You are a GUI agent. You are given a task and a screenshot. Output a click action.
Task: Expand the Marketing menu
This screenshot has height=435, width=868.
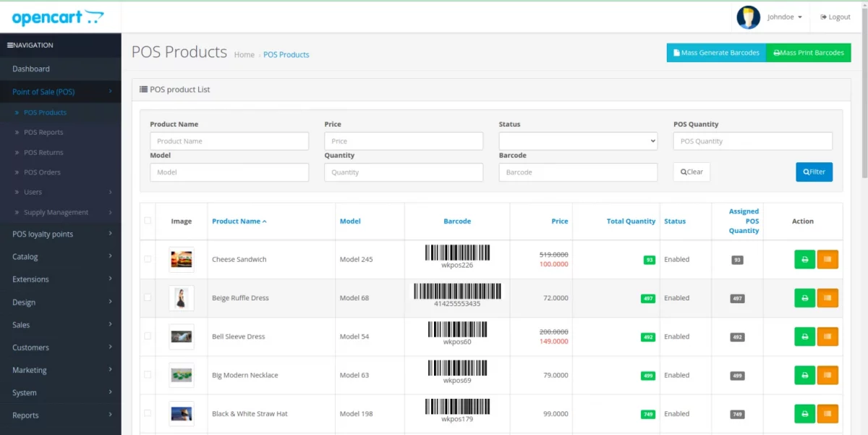click(x=60, y=370)
